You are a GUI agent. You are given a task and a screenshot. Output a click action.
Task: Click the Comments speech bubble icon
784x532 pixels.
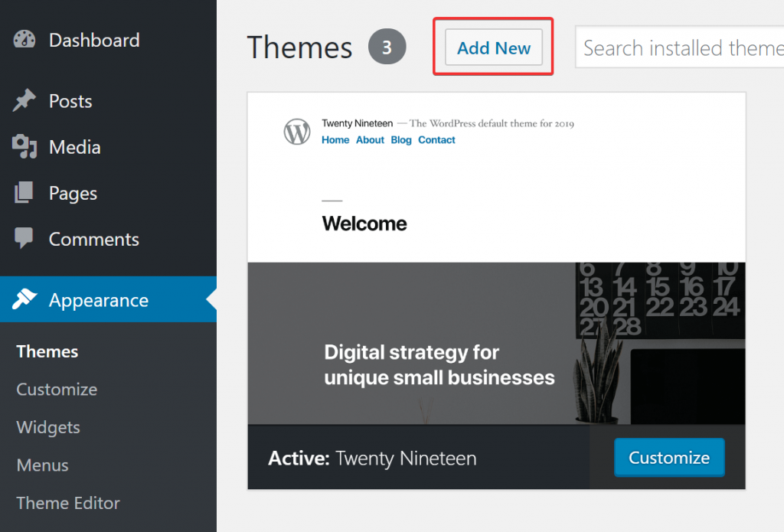click(24, 239)
